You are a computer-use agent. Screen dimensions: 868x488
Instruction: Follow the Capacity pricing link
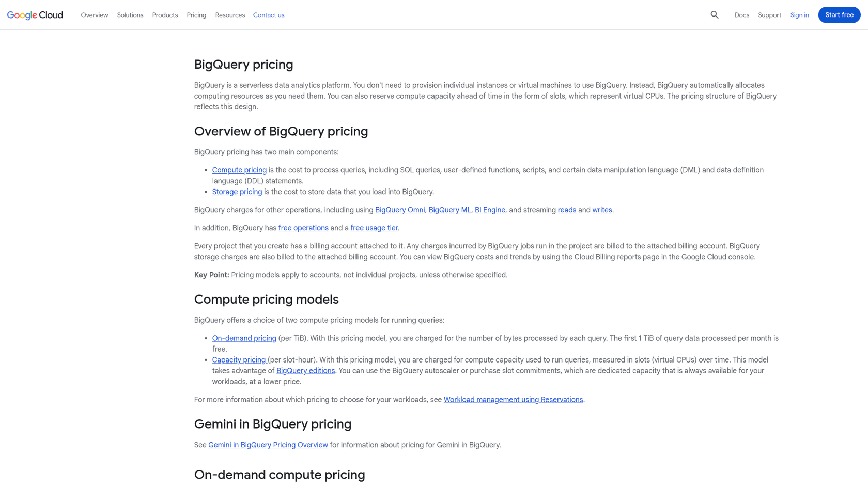click(240, 360)
